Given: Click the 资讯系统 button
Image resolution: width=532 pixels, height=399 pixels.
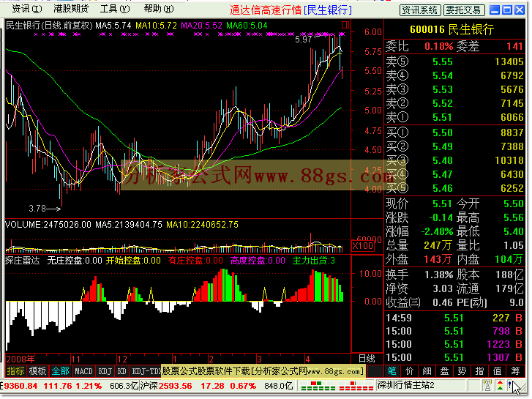Looking at the screenshot, I should coord(420,10).
